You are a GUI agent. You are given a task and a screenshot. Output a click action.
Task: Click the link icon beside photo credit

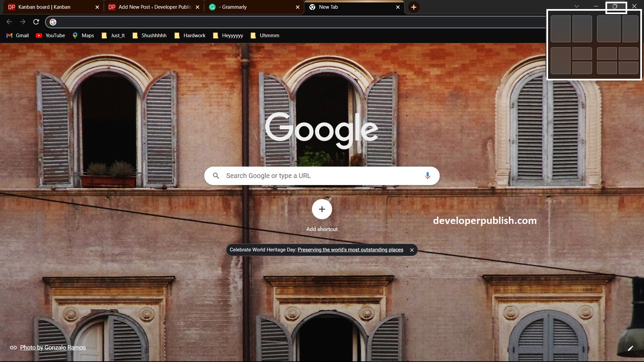pos(13,348)
